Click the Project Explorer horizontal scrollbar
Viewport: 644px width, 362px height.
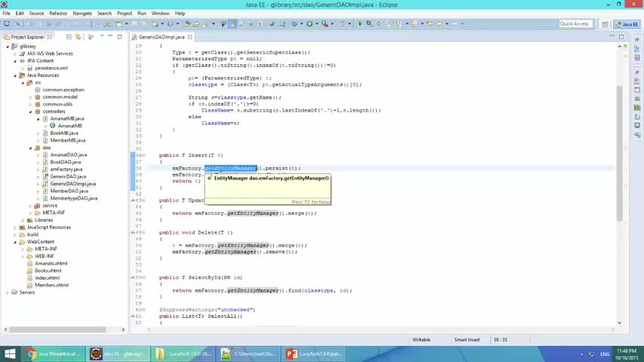(x=57, y=330)
